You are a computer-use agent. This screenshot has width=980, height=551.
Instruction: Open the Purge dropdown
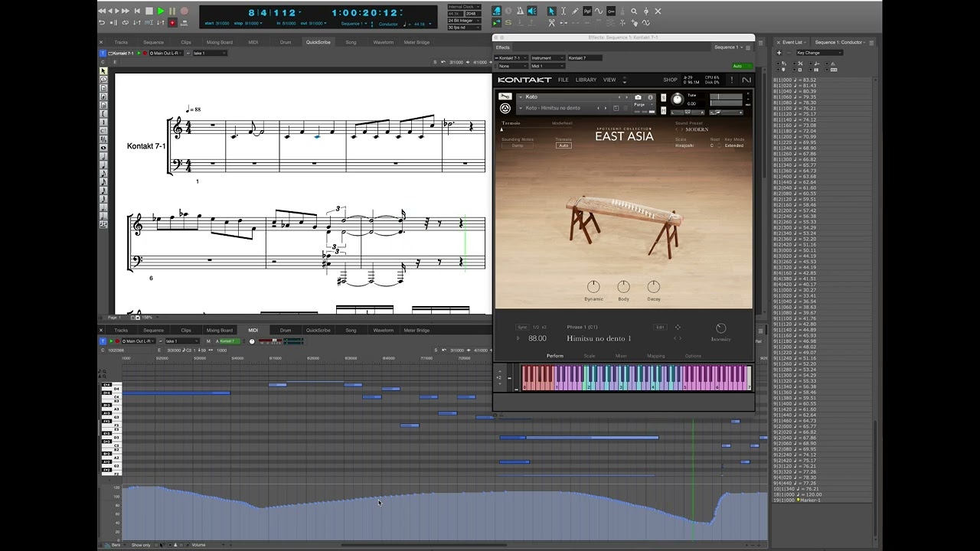click(642, 105)
